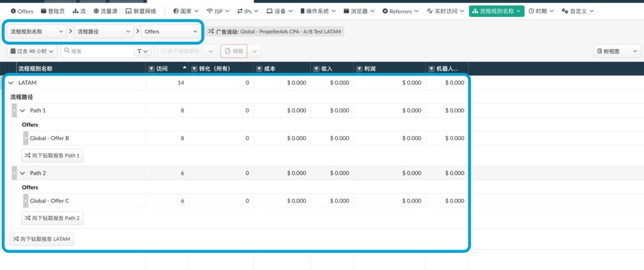This screenshot has height=270, width=644.
Task: Click the LATAM visits value 14
Action: (x=180, y=83)
